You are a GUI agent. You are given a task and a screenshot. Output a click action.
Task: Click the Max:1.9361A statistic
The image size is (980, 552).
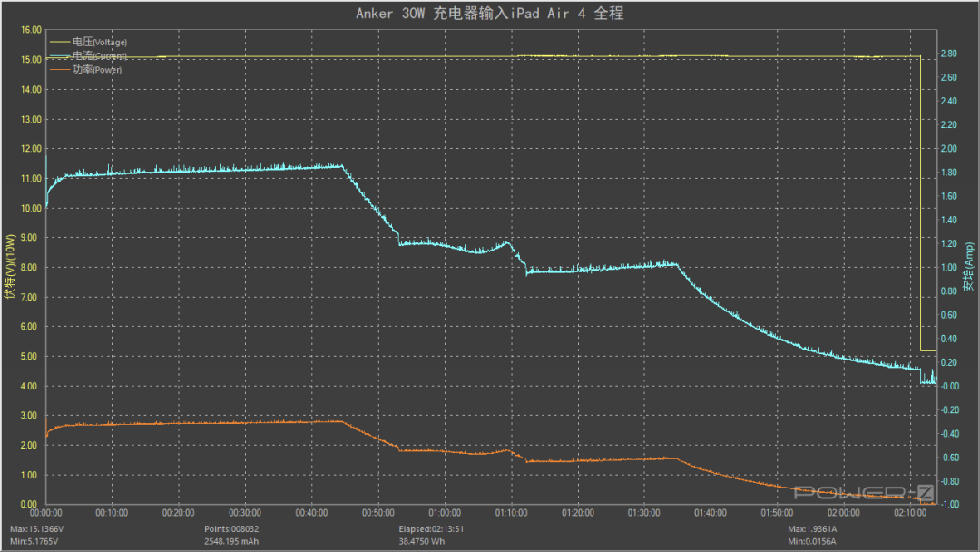point(812,529)
